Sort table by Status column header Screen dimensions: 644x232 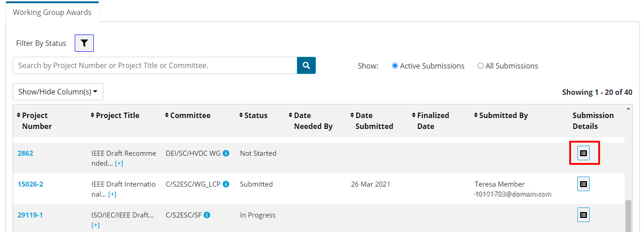(x=253, y=115)
